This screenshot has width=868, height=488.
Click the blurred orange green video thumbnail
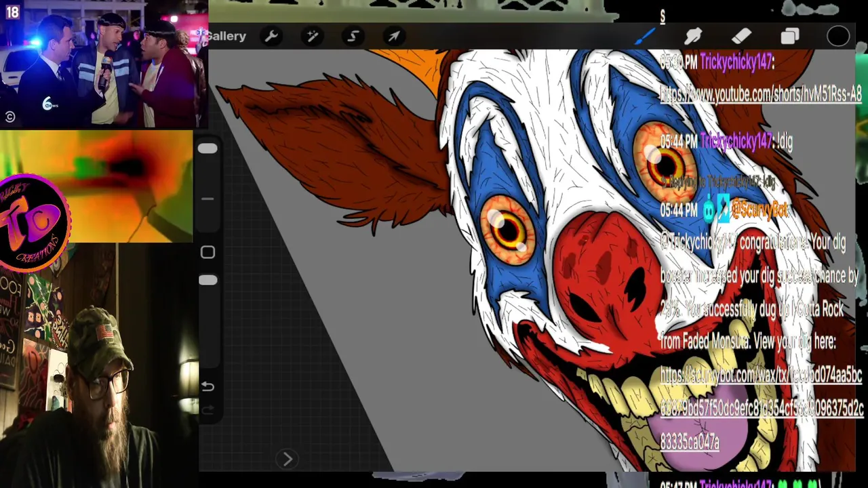[x=108, y=186]
